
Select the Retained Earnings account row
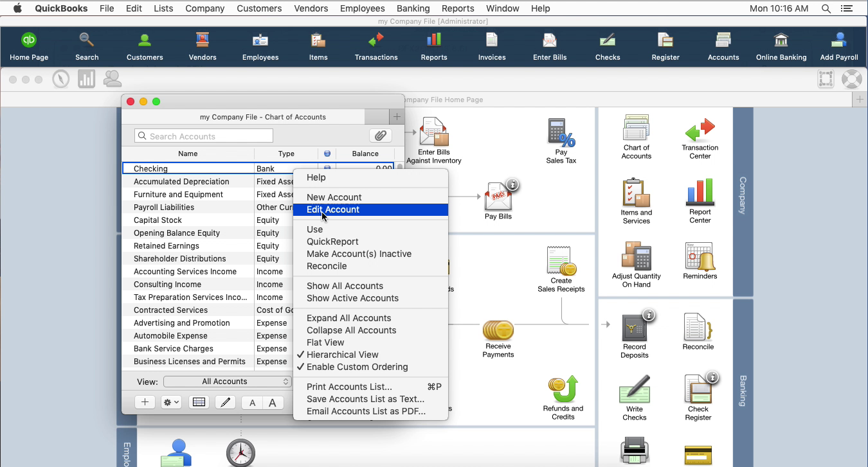point(207,246)
